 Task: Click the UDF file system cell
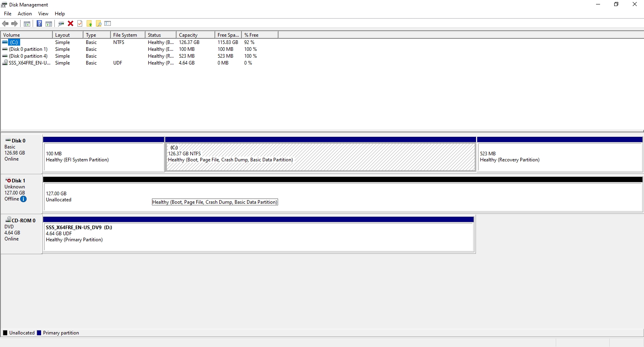(x=118, y=63)
